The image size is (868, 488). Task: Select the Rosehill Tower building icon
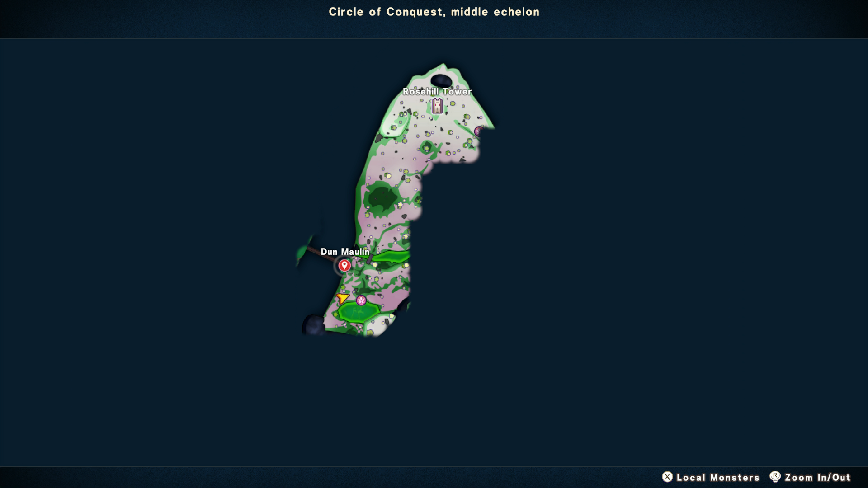coord(437,106)
